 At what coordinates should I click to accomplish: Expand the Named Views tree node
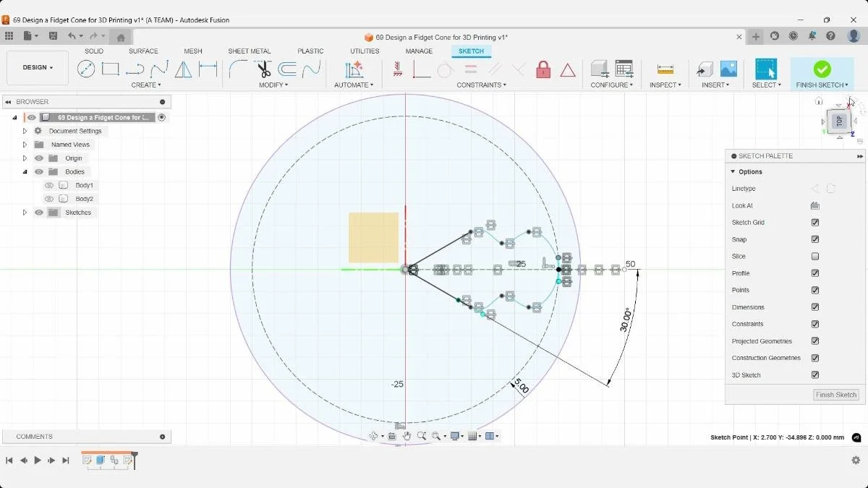tap(25, 145)
